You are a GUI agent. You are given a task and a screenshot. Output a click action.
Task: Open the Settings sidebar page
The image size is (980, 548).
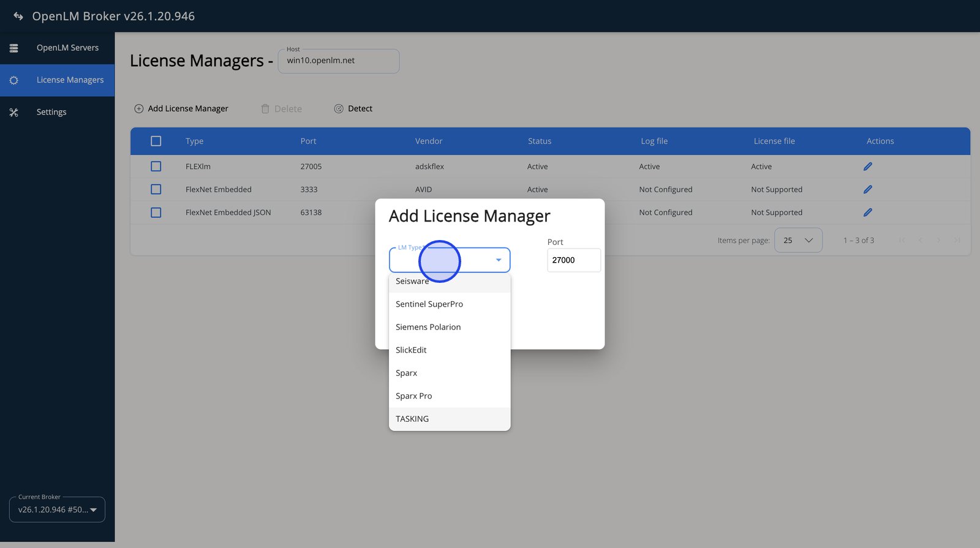click(x=57, y=112)
